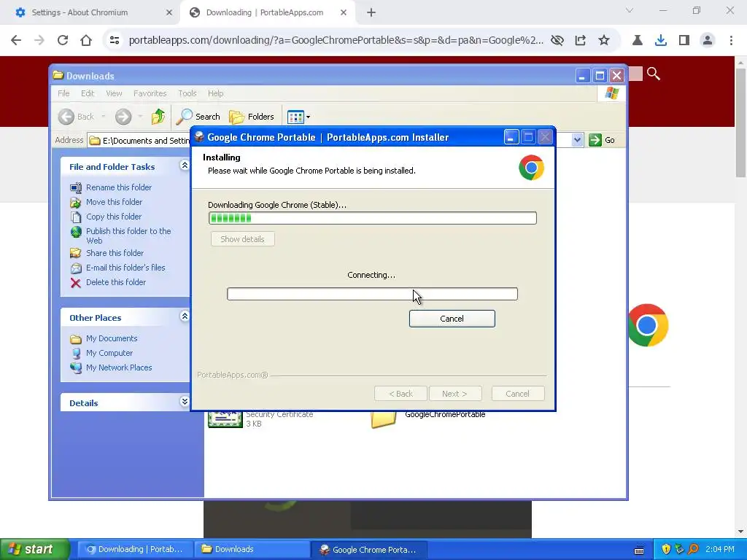Go to browser home page
Image resolution: width=747 pixels, height=560 pixels.
86,40
